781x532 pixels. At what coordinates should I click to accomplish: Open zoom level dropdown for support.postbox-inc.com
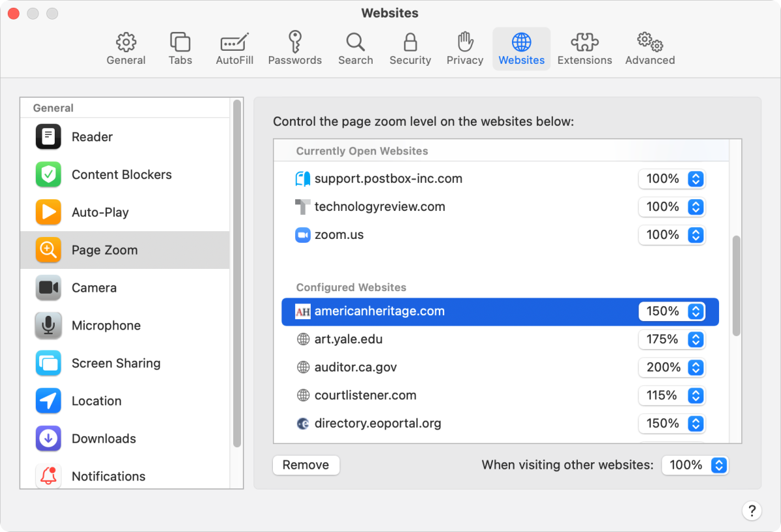tap(672, 179)
